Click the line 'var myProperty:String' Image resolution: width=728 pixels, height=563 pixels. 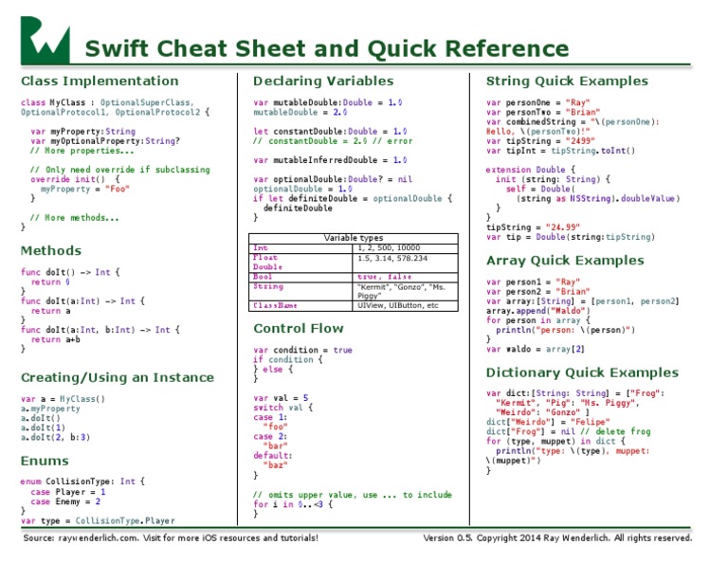click(83, 132)
